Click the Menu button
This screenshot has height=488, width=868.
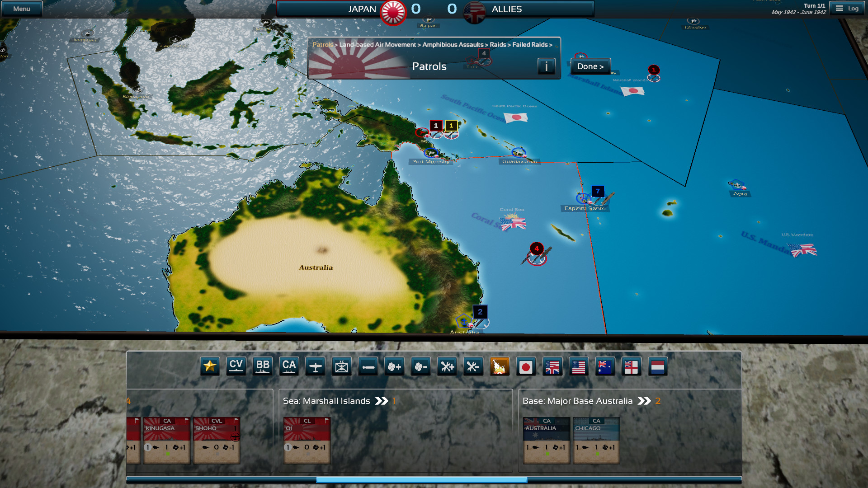point(22,8)
